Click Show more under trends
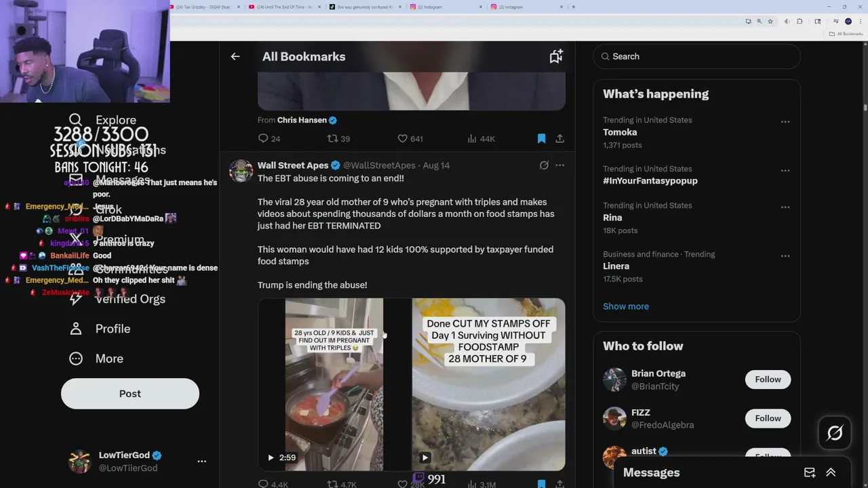Viewport: 868px width, 488px height. tap(626, 306)
